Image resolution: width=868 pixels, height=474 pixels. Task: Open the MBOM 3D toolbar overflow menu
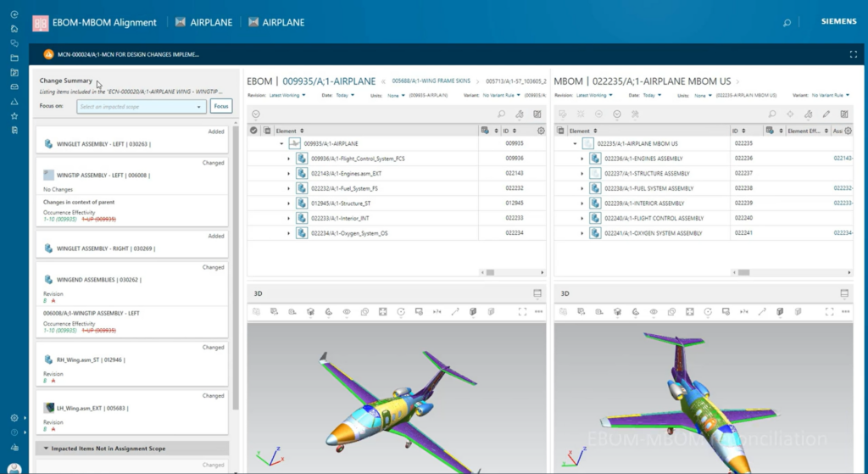click(844, 312)
